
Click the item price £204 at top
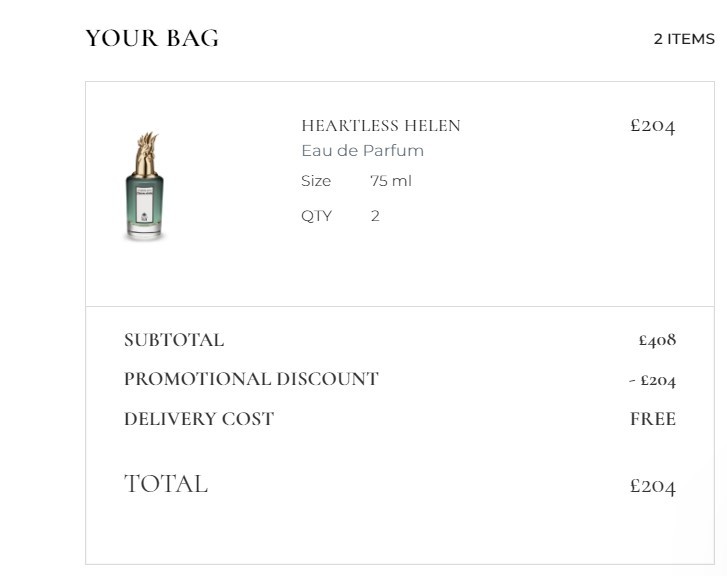click(652, 126)
